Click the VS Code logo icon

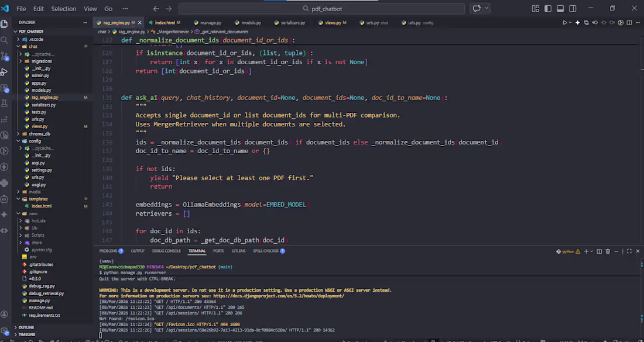tap(5, 8)
